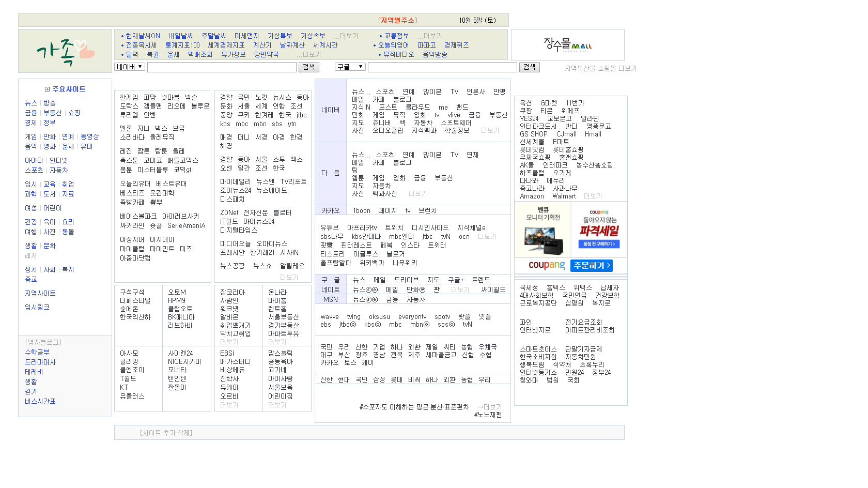868x488 pixels.
Task: Open the 구글 search engine dropdown
Action: 350,67
